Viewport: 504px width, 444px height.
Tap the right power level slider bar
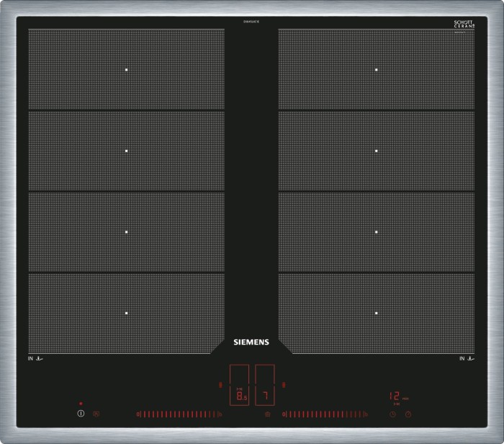pyautogui.click(x=325, y=414)
